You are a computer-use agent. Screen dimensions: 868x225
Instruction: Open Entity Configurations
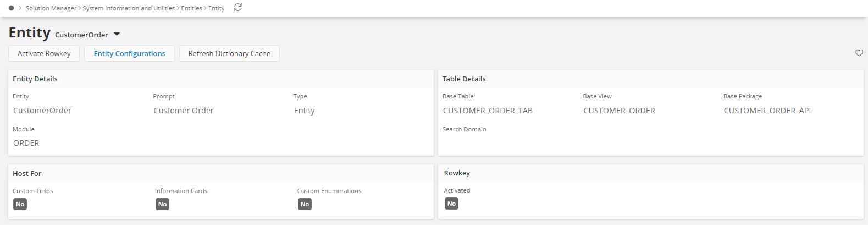(x=129, y=53)
